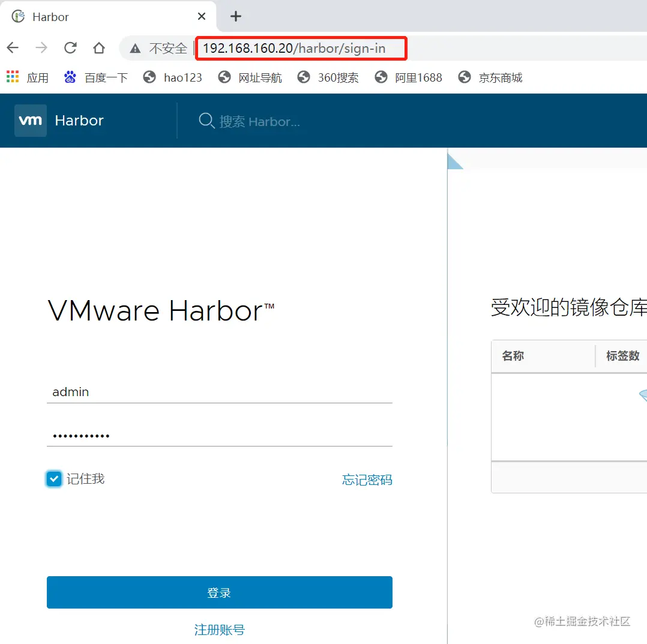This screenshot has width=647, height=644.
Task: Reload the page with refresh icon
Action: (71, 48)
